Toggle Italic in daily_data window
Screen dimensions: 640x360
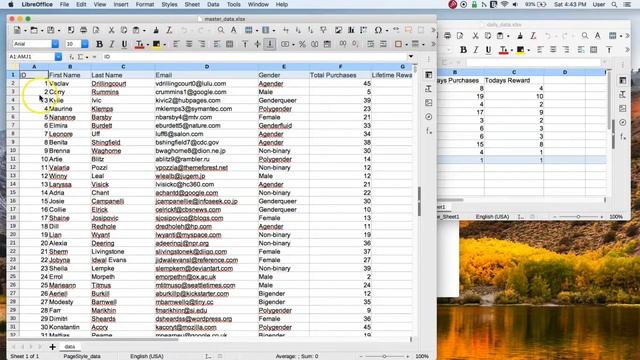point(476,50)
